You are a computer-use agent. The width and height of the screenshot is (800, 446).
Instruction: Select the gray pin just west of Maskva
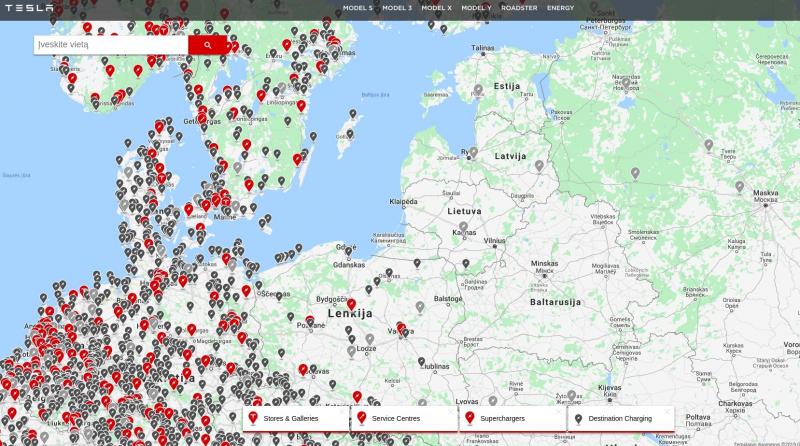pyautogui.click(x=740, y=187)
